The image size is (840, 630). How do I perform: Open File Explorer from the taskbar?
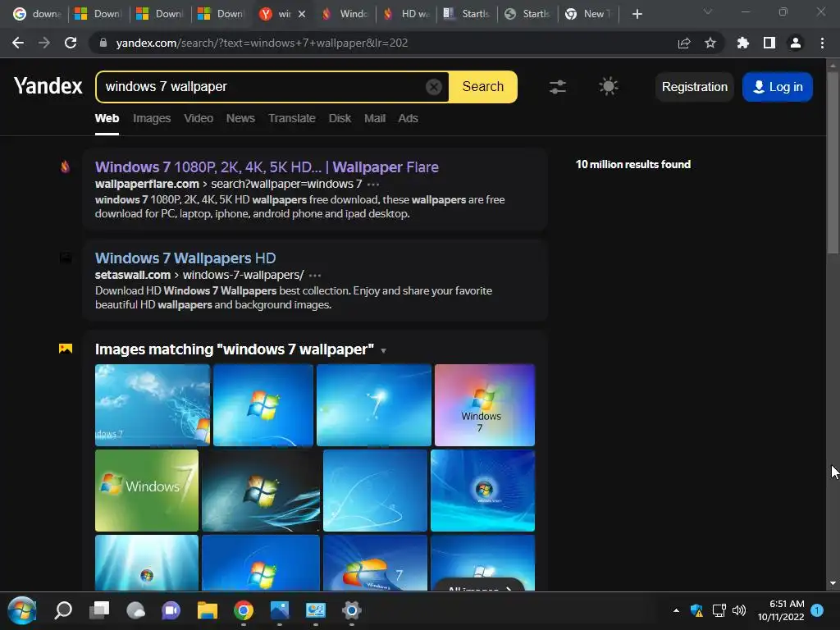[x=208, y=610]
